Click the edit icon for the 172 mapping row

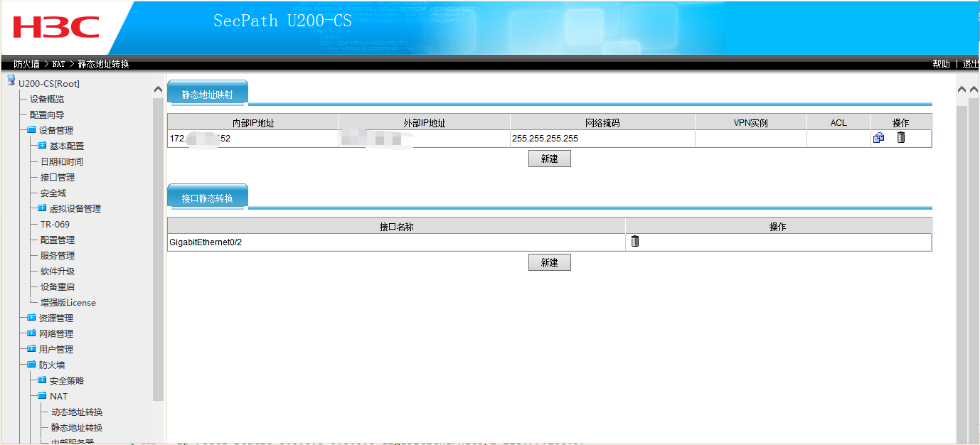(878, 138)
